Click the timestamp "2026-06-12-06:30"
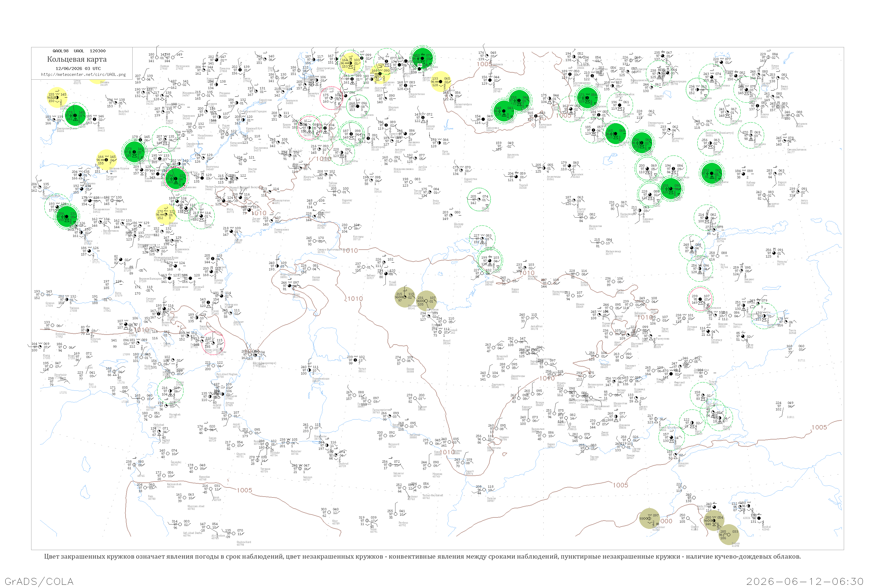The height and width of the screenshot is (588, 882). pyautogui.click(x=805, y=581)
